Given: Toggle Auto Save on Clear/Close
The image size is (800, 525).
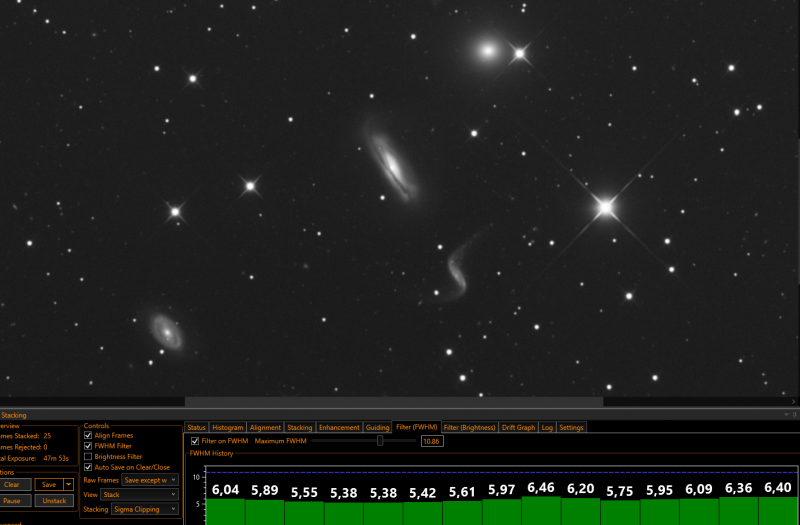Looking at the screenshot, I should tap(88, 467).
